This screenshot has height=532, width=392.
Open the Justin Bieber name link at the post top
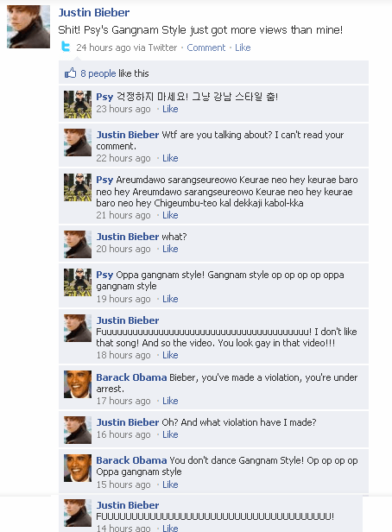click(94, 13)
